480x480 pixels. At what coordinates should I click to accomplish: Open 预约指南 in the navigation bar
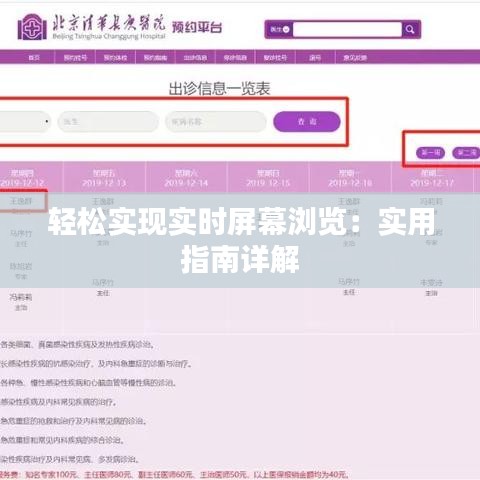click(x=155, y=58)
